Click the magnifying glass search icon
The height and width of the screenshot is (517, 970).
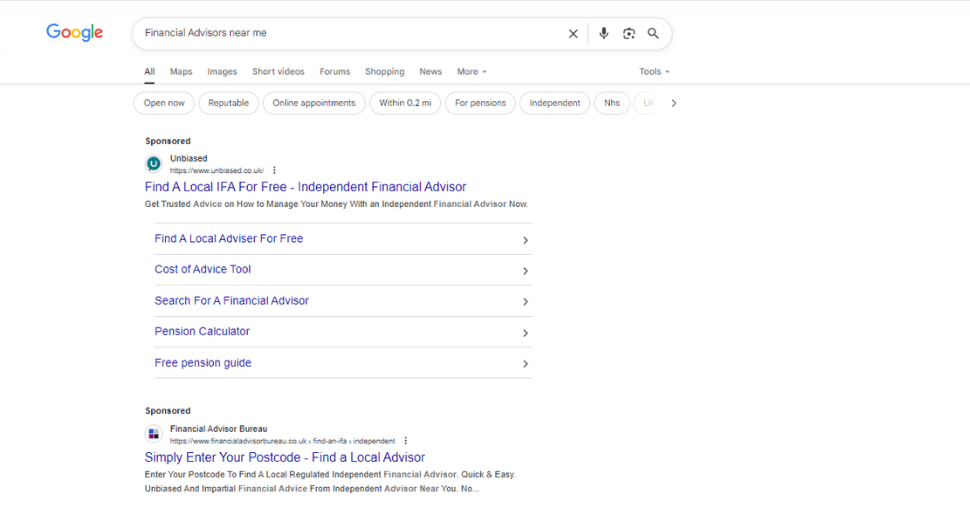(653, 33)
